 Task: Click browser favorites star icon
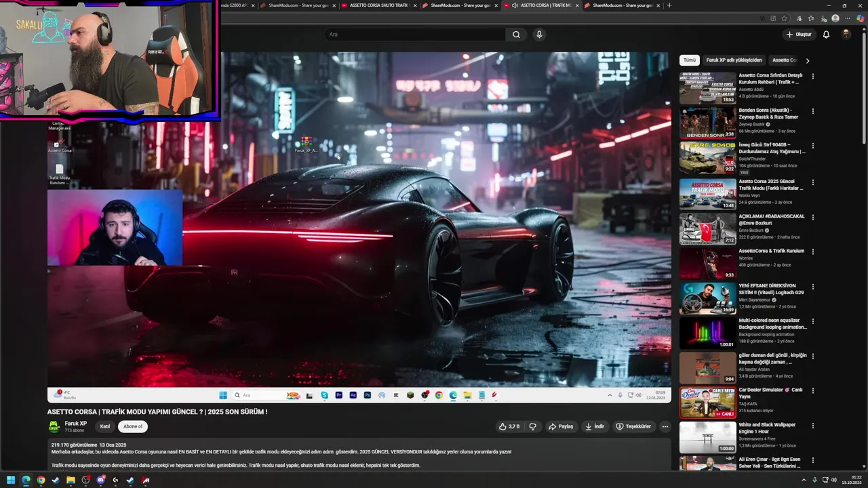784,18
